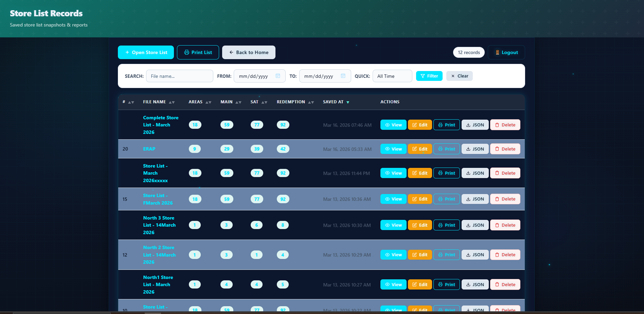Edit Complete Store List - March 2026
The height and width of the screenshot is (314, 644).
click(419, 125)
